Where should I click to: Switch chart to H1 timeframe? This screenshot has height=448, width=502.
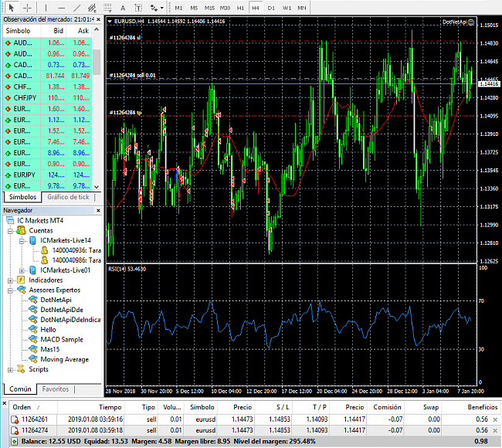coord(240,8)
